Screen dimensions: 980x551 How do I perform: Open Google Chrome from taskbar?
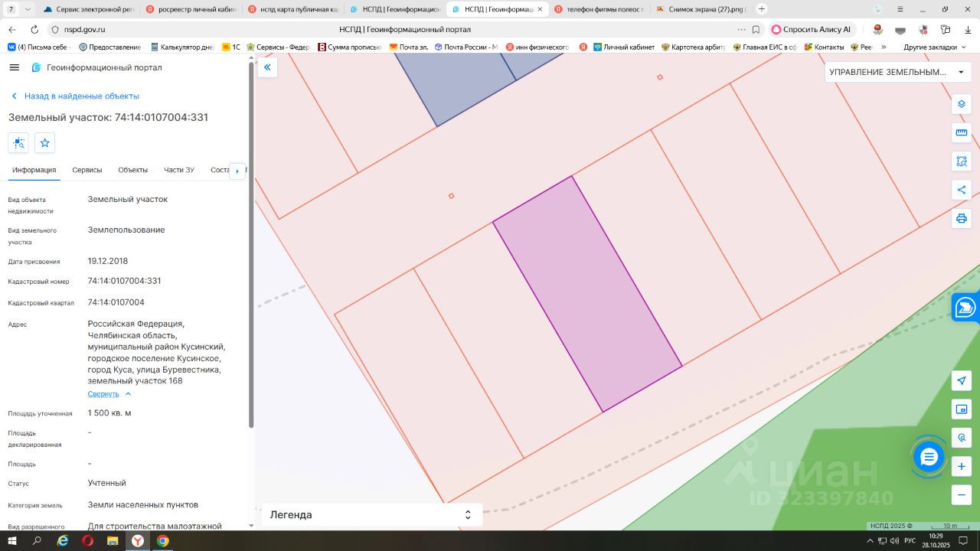pos(163,541)
